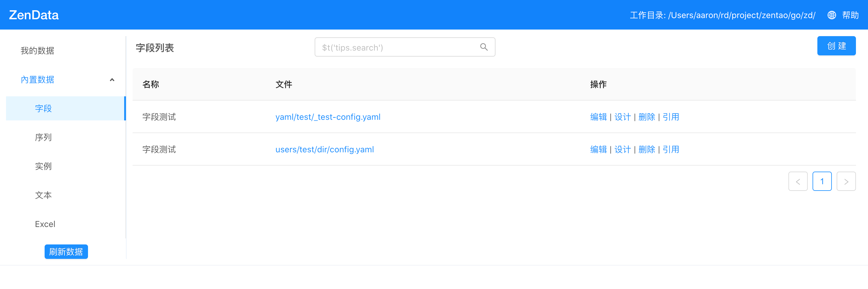Open users/test/dir/config.yaml file link

pos(325,149)
